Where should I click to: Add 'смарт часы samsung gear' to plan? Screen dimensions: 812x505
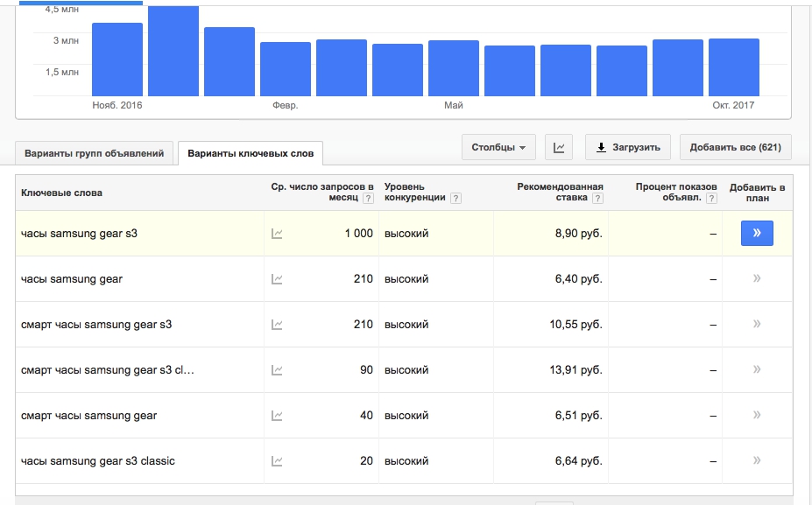click(x=757, y=415)
